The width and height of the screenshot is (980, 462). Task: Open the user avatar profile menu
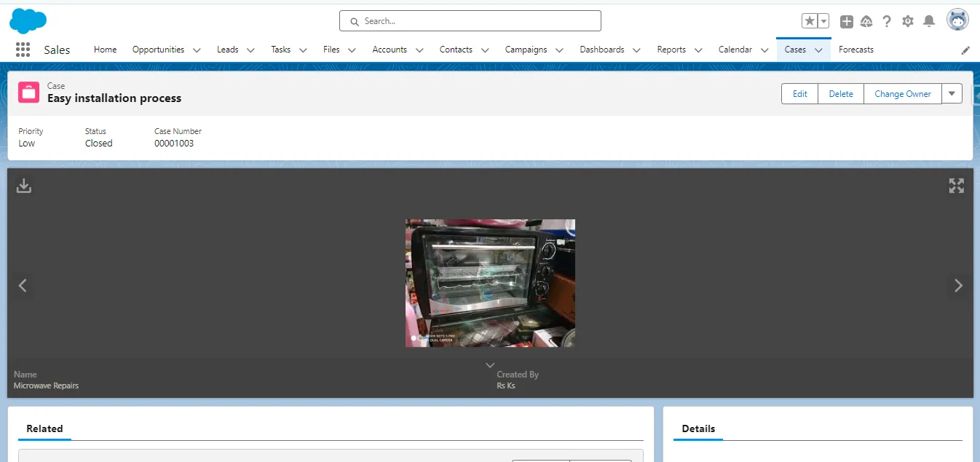(x=957, y=20)
